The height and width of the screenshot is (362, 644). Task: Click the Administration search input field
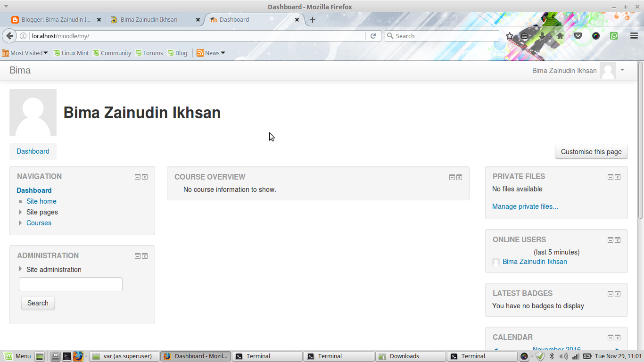click(70, 284)
